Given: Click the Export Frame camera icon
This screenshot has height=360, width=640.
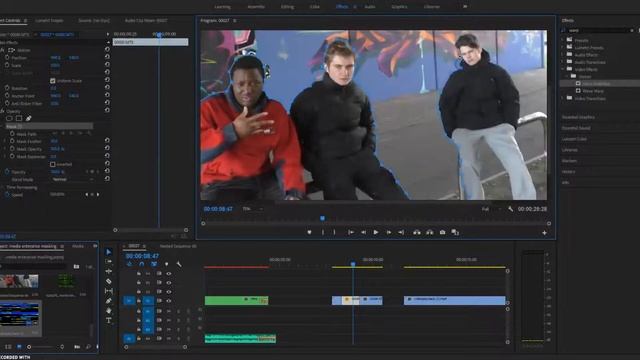Looking at the screenshot, I should click(x=442, y=232).
